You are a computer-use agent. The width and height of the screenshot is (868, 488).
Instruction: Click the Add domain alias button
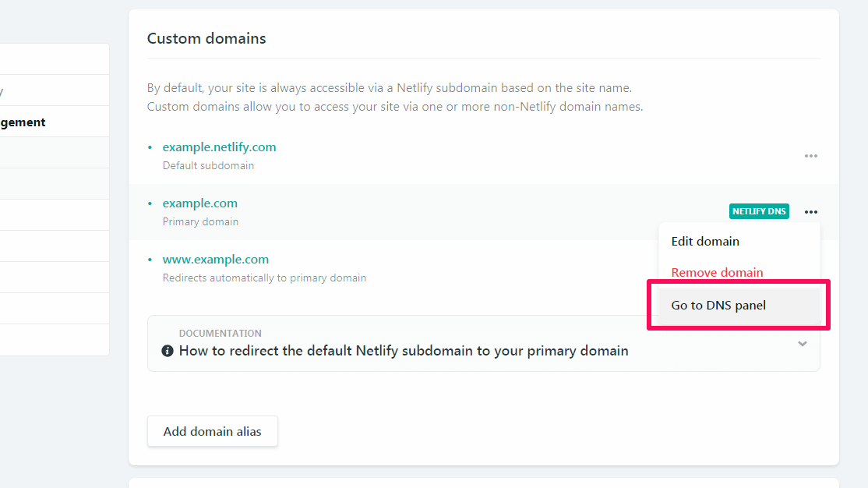pos(212,431)
